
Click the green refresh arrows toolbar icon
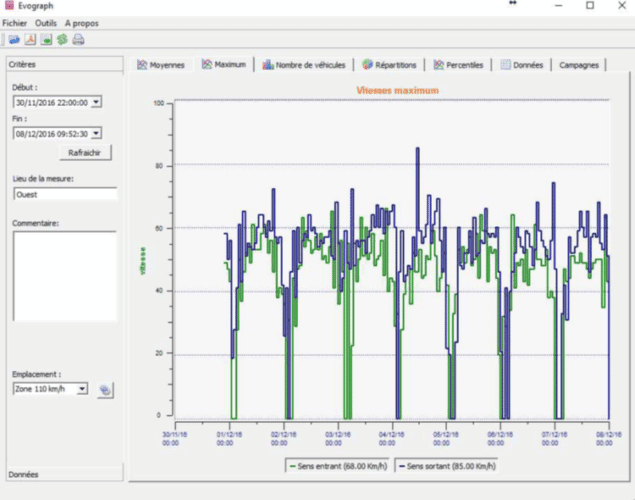[x=62, y=40]
